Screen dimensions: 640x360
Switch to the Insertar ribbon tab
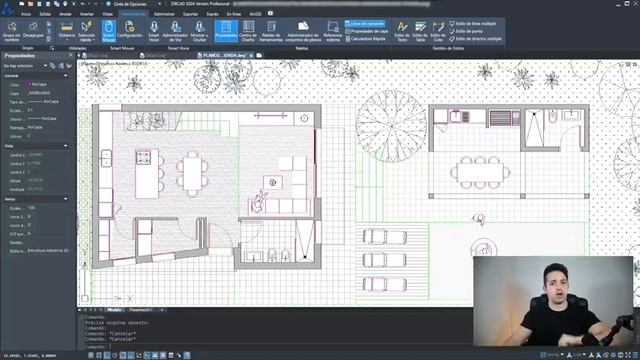coord(87,14)
